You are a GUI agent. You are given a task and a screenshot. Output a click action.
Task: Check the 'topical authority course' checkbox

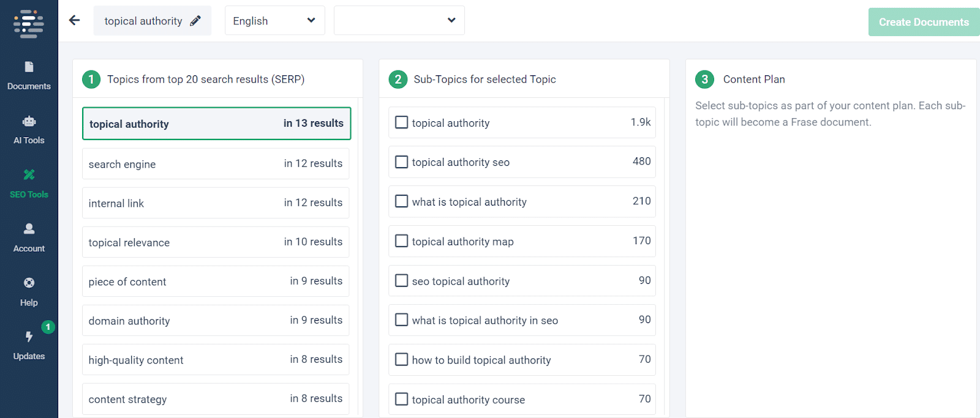(x=402, y=399)
